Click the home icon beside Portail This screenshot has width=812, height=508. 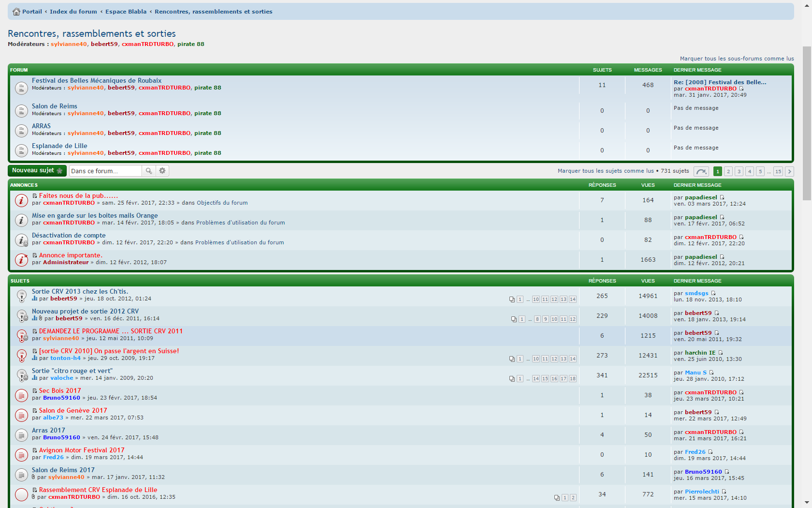tap(16, 12)
